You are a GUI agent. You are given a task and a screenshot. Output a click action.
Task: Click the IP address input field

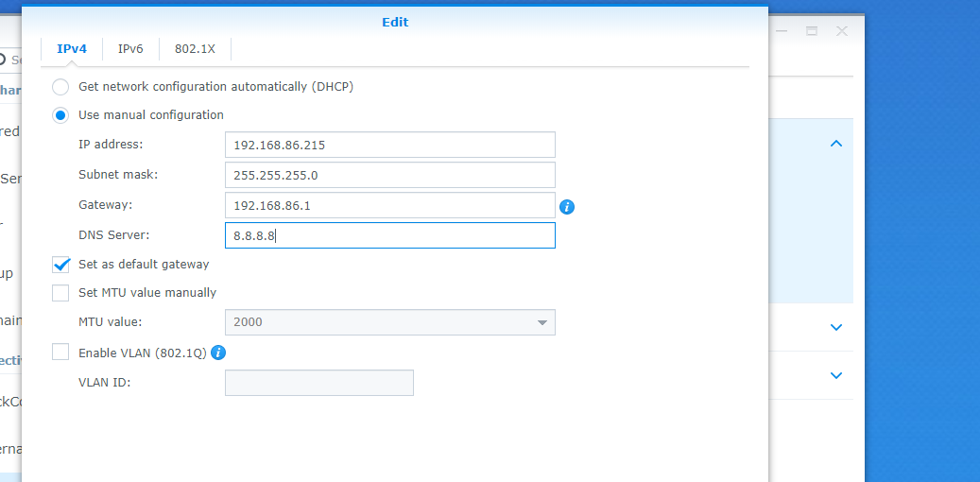click(x=389, y=145)
